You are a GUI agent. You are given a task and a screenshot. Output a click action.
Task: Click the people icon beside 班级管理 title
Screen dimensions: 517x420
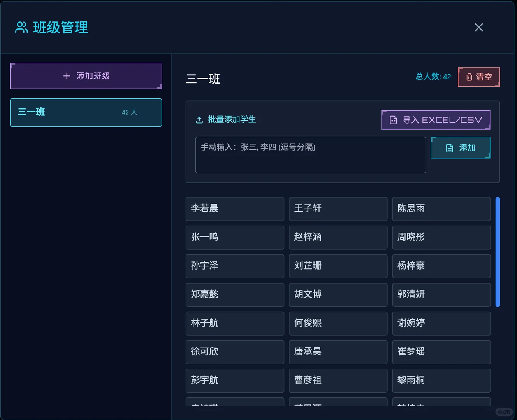click(21, 27)
